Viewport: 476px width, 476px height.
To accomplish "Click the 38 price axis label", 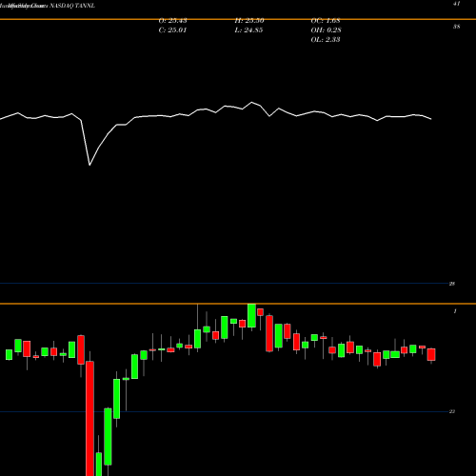I will [x=456, y=27].
